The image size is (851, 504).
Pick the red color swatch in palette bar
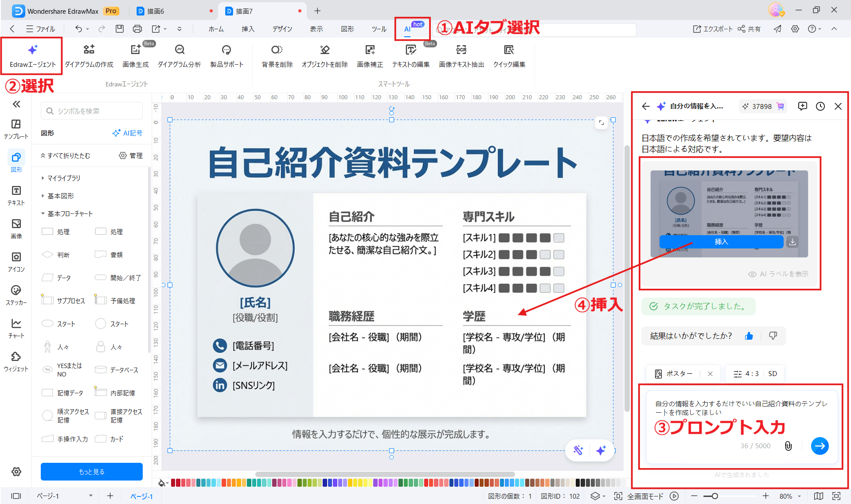173,483
